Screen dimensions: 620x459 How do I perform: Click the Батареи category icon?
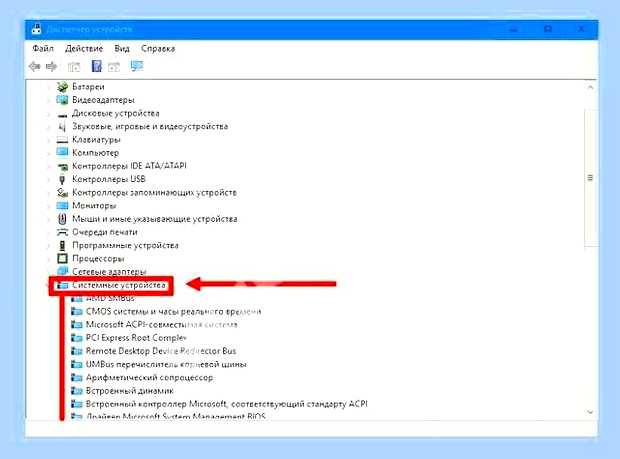62,87
